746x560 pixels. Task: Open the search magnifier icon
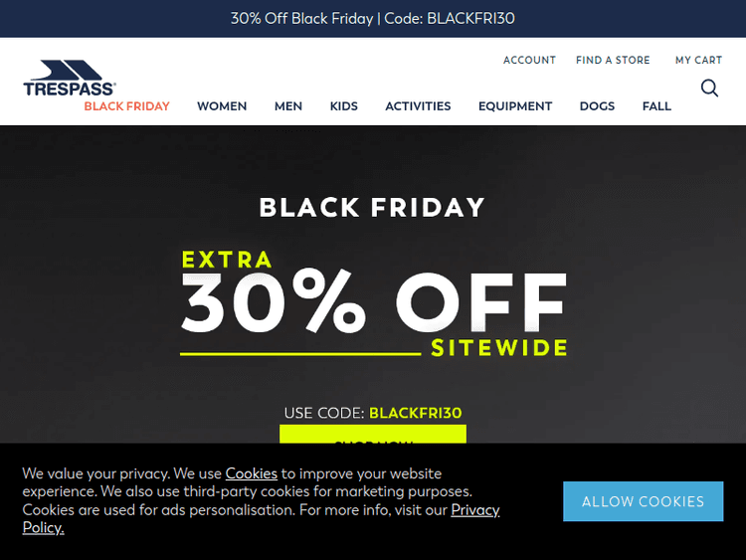(x=709, y=89)
